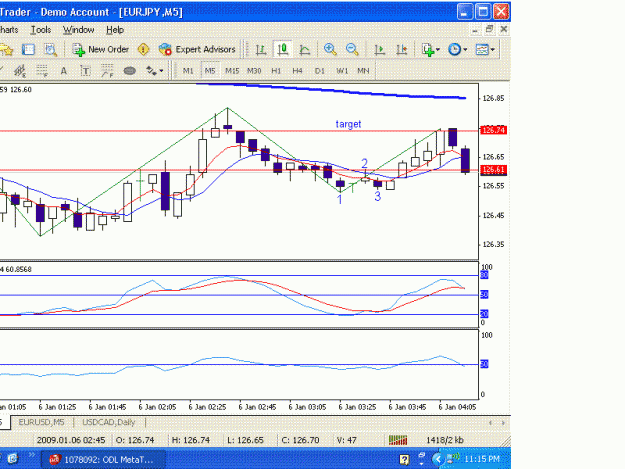
Task: Switch to the EURUSD,M5 chart tab
Action: click(42, 422)
